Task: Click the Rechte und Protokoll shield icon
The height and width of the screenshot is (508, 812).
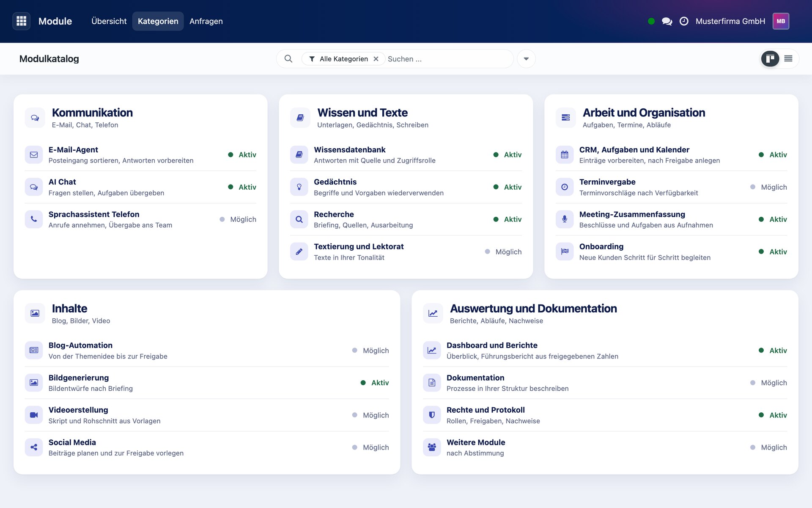Action: [x=432, y=415]
